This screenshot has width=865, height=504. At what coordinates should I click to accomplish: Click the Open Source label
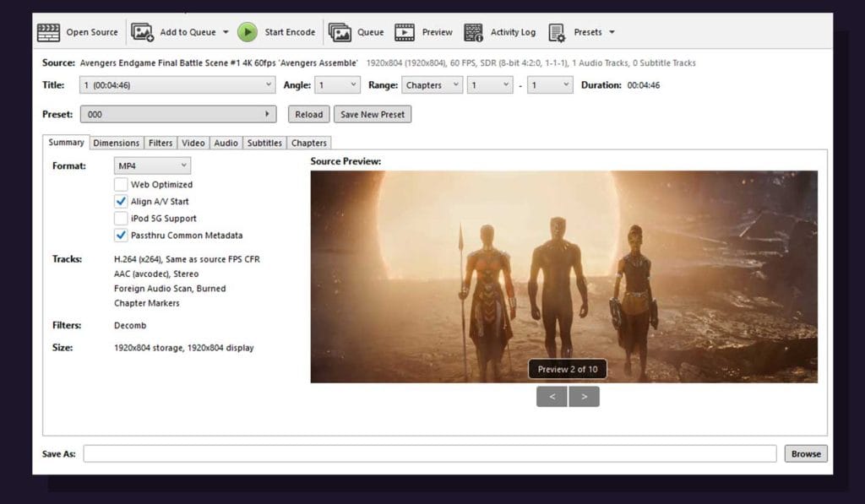(92, 33)
